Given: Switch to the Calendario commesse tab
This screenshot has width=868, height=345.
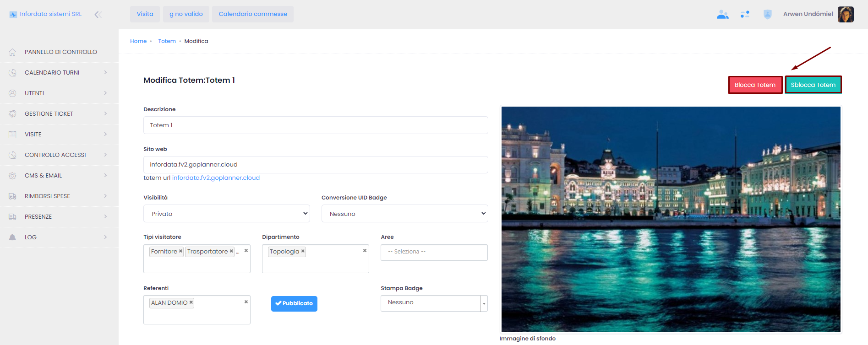Looking at the screenshot, I should pos(253,14).
